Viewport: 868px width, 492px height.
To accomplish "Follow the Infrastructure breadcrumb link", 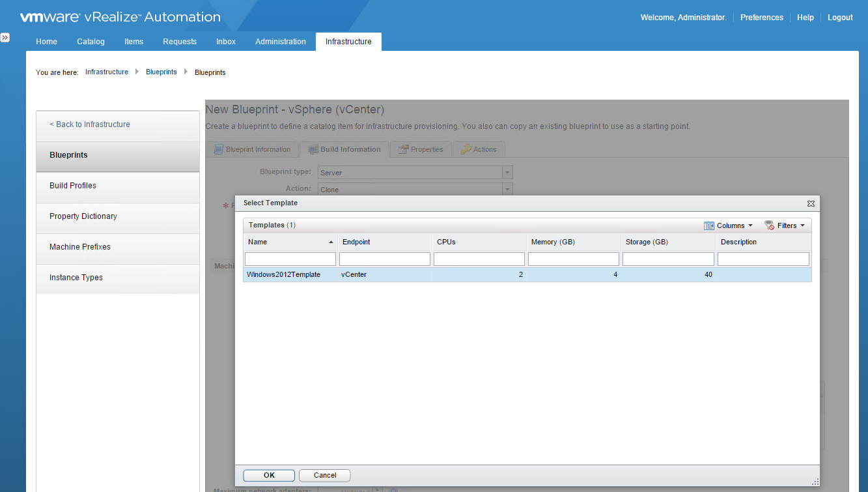I will click(x=107, y=72).
